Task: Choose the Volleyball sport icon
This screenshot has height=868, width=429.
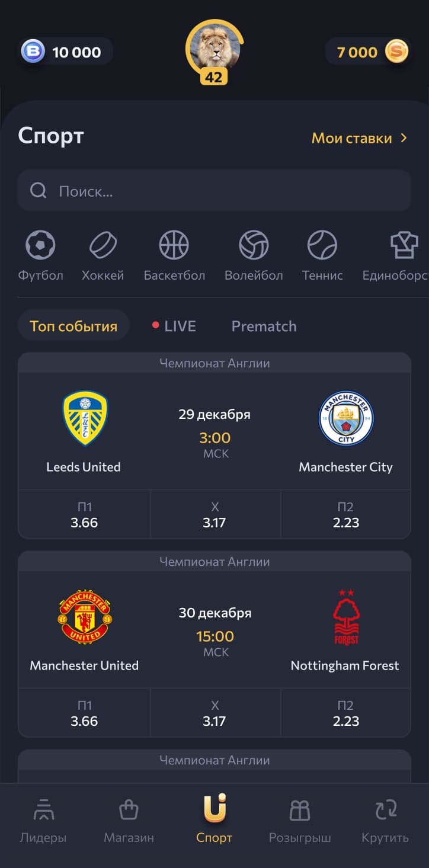Action: [254, 245]
